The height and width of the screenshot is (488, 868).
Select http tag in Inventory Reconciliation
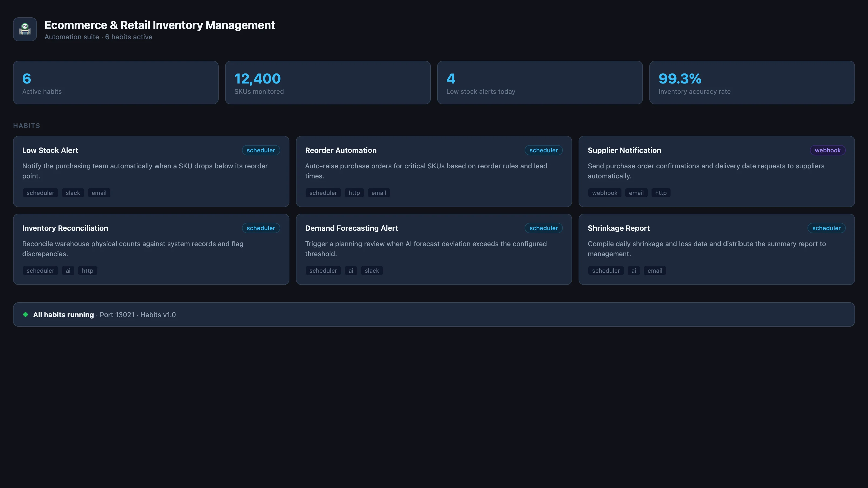[88, 271]
